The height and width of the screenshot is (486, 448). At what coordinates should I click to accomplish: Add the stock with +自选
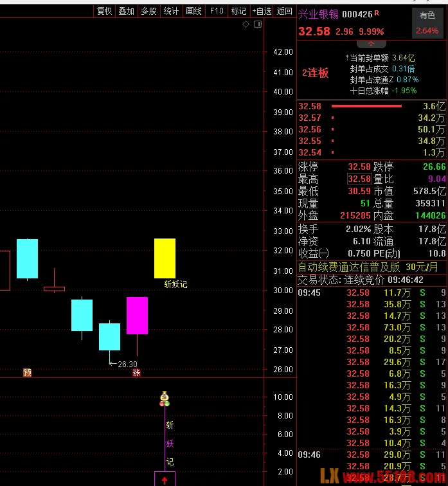tap(262, 11)
